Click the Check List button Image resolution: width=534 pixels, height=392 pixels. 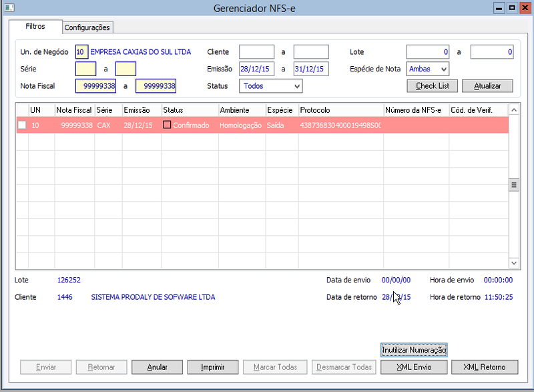pos(432,86)
